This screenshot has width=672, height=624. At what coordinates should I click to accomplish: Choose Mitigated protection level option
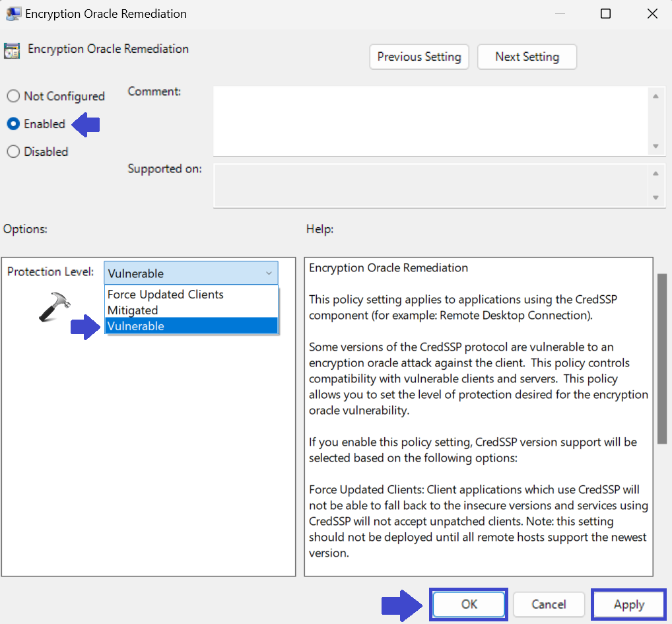(x=133, y=310)
